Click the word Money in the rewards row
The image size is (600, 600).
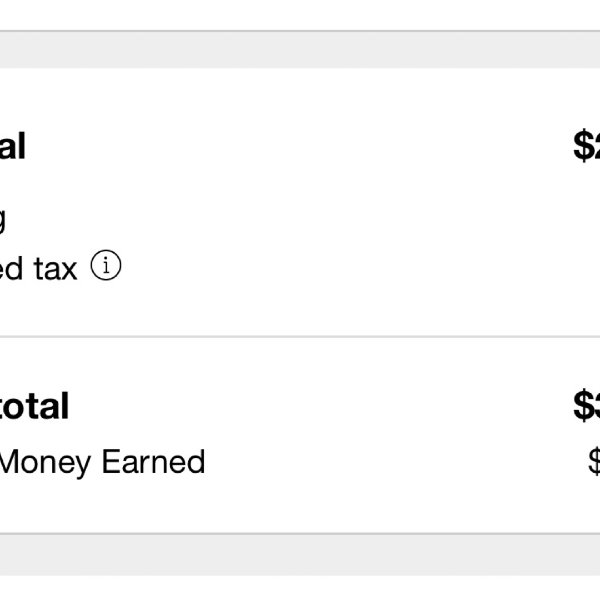[x=45, y=463]
